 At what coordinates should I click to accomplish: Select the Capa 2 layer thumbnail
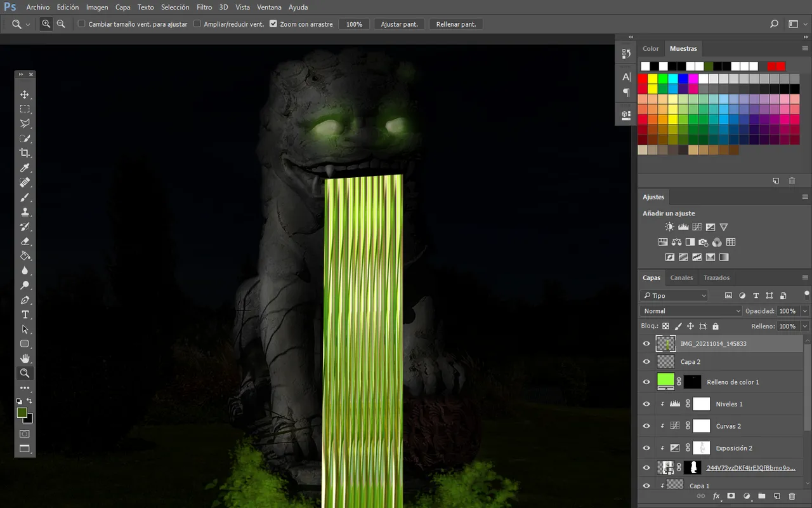(665, 362)
